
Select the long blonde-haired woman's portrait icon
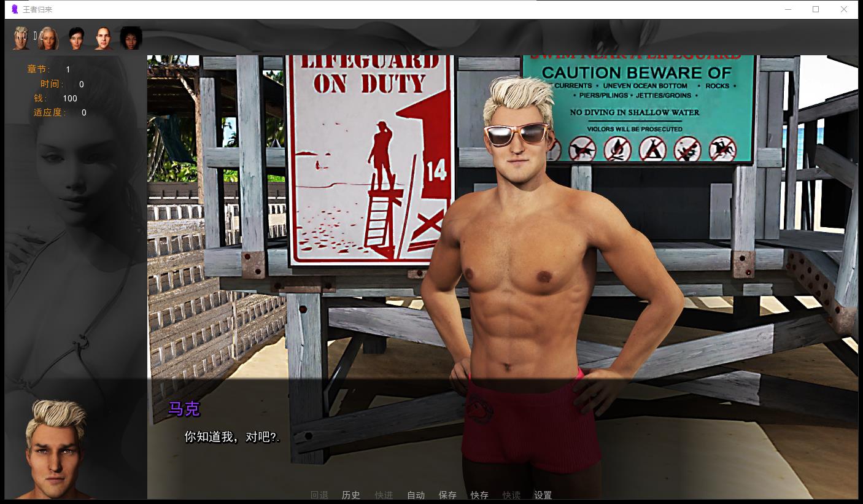(x=48, y=38)
